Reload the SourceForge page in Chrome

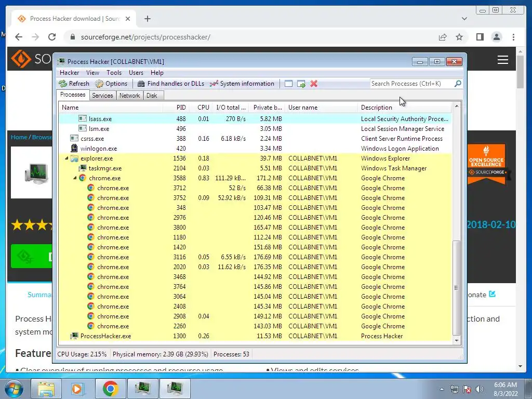tap(51, 37)
